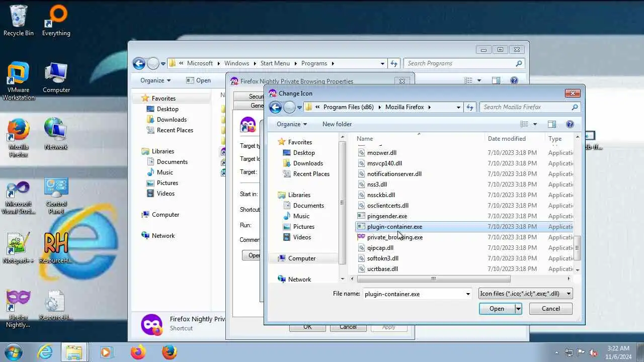Click the Windows Start button
Viewport: 644px width, 362px height.
pos(14,351)
